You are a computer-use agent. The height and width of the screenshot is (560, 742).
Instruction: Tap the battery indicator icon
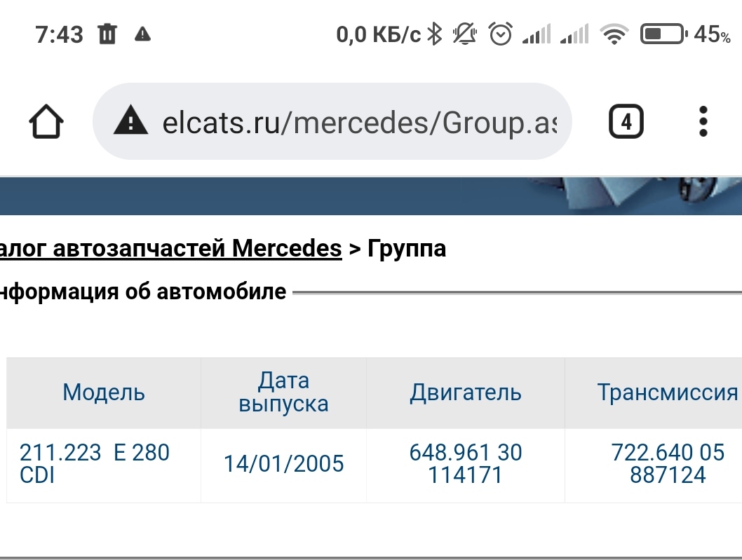[x=663, y=34]
